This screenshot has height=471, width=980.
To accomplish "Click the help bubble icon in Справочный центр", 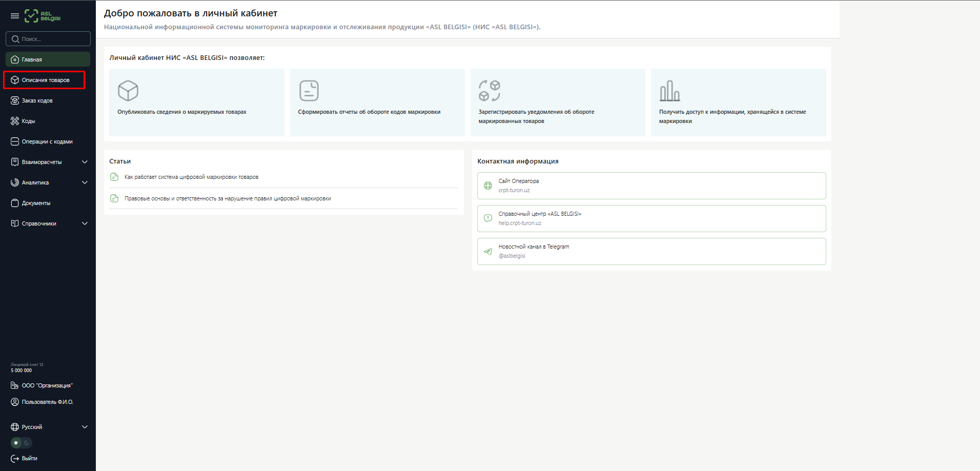I will click(488, 218).
